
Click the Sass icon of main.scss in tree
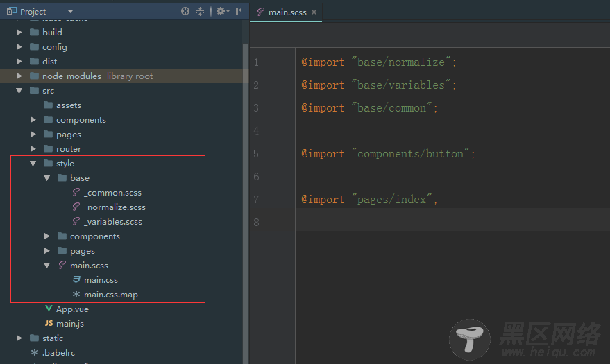point(62,265)
